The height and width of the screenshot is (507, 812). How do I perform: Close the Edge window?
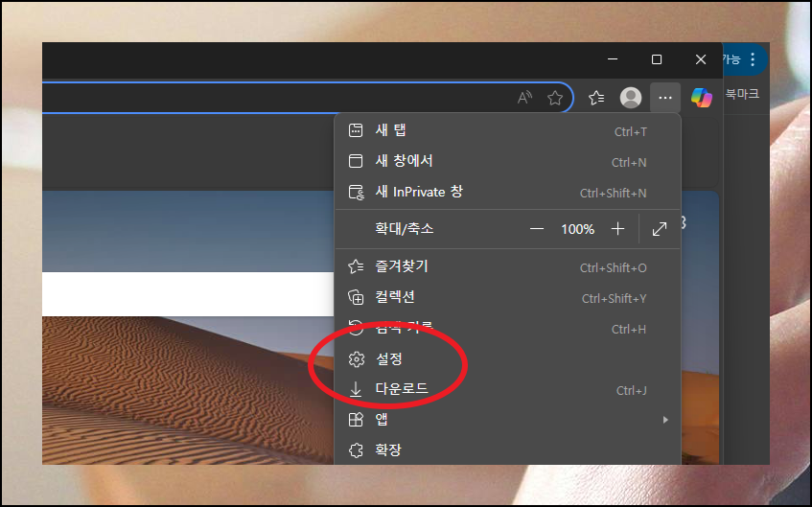coord(701,59)
